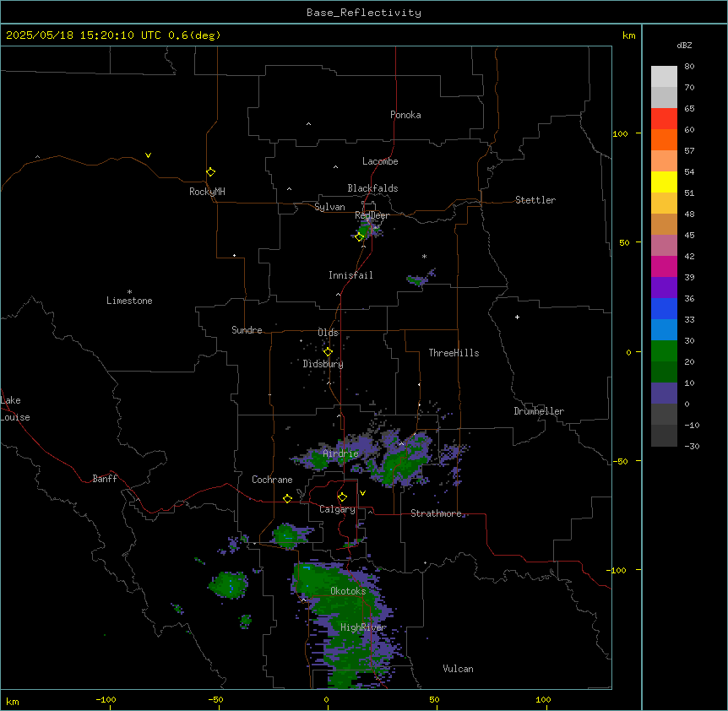Click the RockyMH label

point(207,192)
